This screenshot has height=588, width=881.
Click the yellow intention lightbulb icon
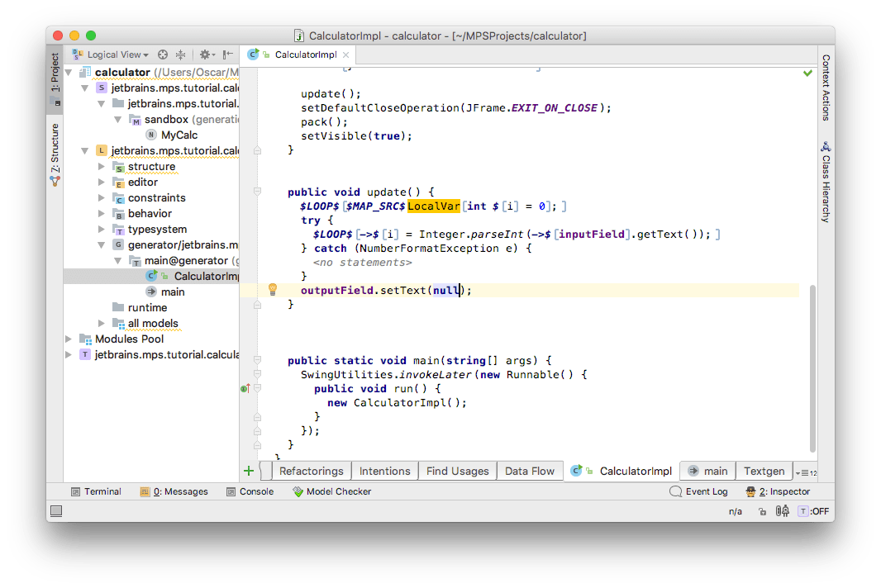coord(272,289)
